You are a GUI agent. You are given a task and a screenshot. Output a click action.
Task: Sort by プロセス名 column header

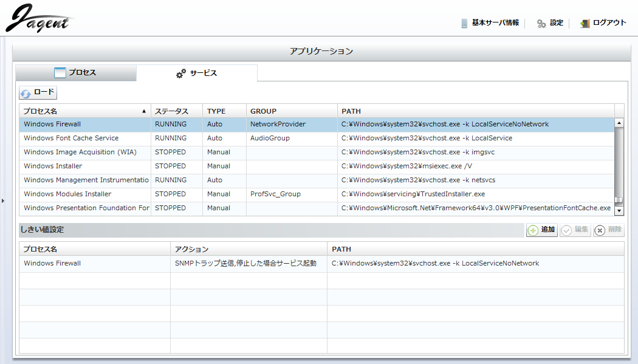[84, 111]
